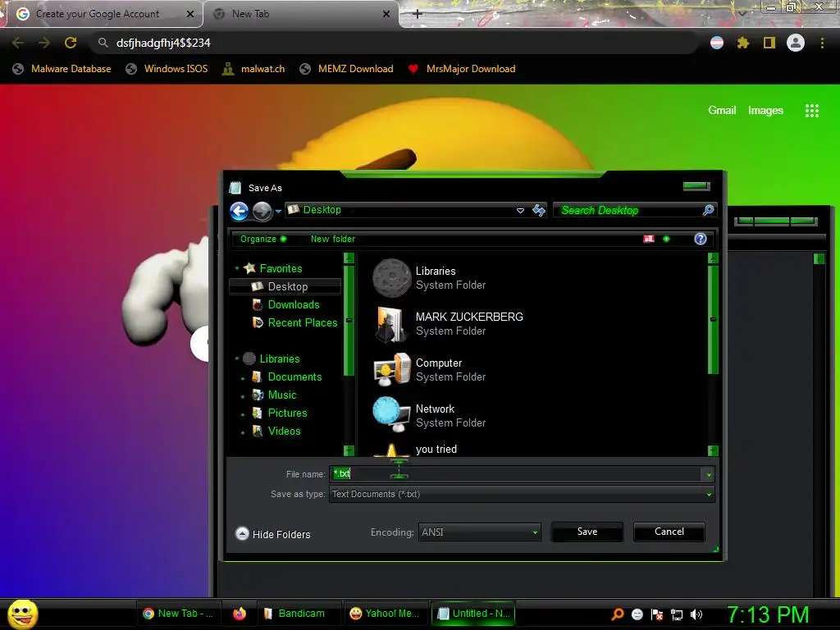Open the Desktop address bar dropdown
840x630 pixels.
pos(519,211)
